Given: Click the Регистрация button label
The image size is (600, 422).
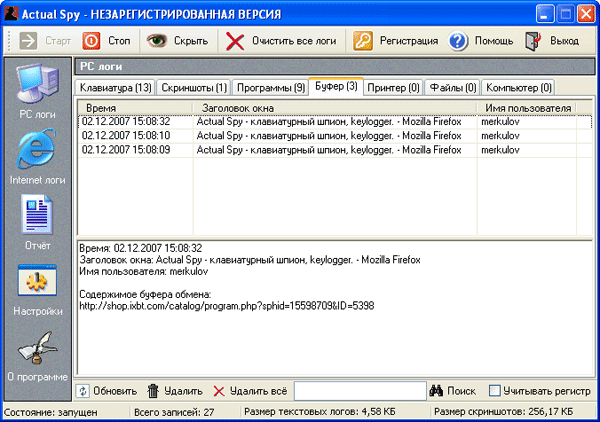Looking at the screenshot, I should tap(409, 41).
